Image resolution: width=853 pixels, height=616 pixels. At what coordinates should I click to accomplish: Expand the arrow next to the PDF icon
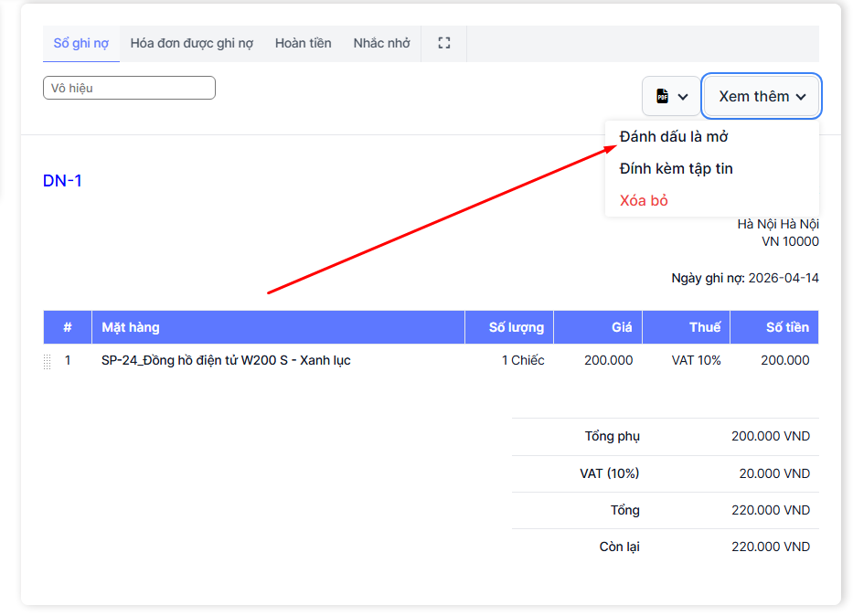pyautogui.click(x=683, y=97)
